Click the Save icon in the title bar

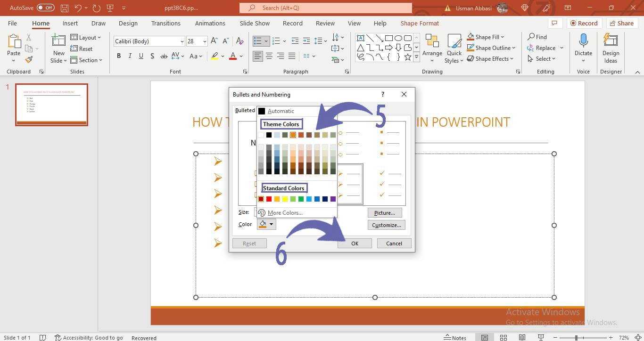pyautogui.click(x=65, y=8)
